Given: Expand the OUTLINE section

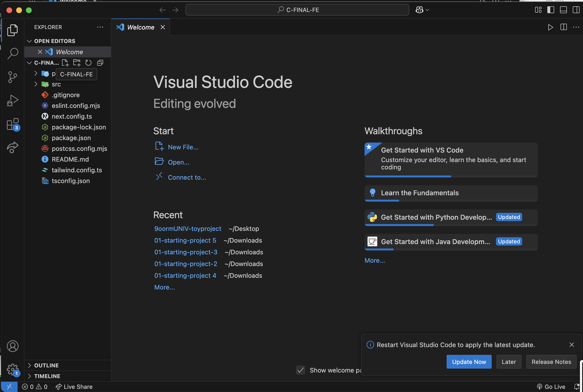Looking at the screenshot, I should [x=46, y=365].
